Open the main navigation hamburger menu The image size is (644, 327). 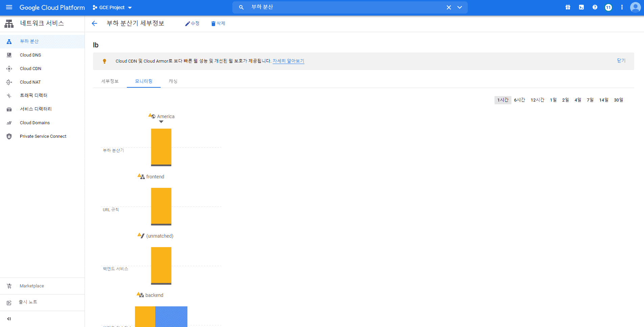click(9, 7)
